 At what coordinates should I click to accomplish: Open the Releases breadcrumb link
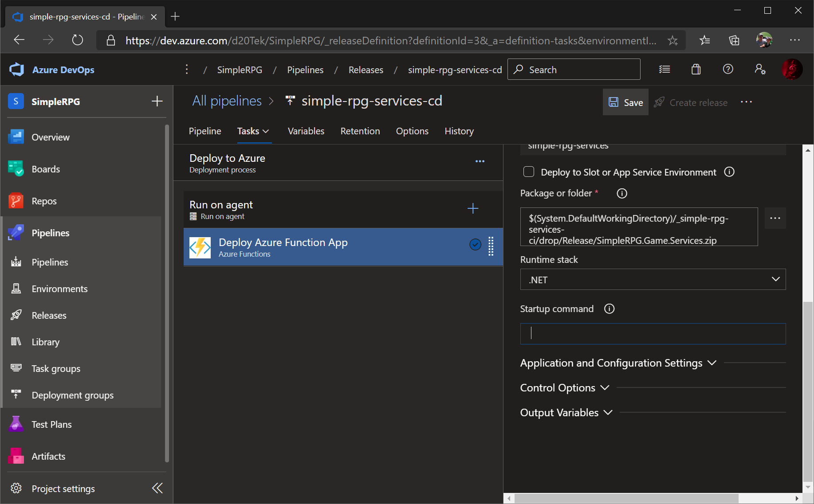(x=366, y=70)
